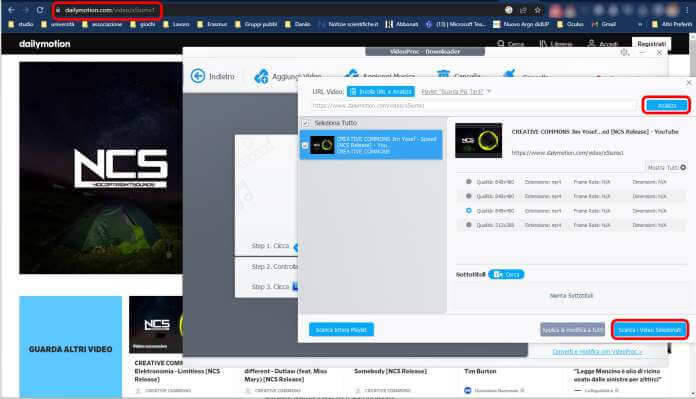Viewport: 696px width, 399px height.
Task: Open VideoProc settings gear icon
Action: 625,52
